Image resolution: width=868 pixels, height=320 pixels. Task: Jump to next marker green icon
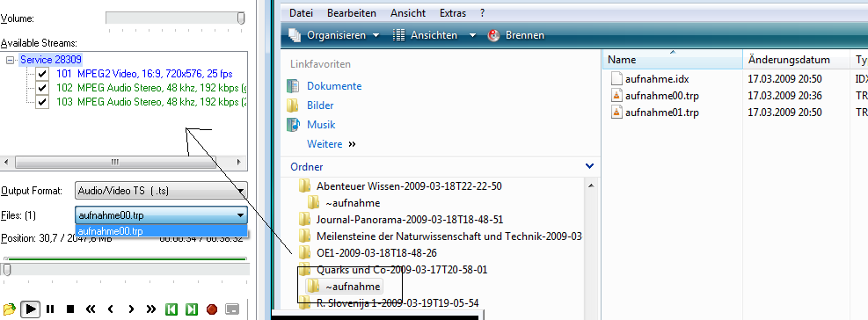pyautogui.click(x=192, y=309)
